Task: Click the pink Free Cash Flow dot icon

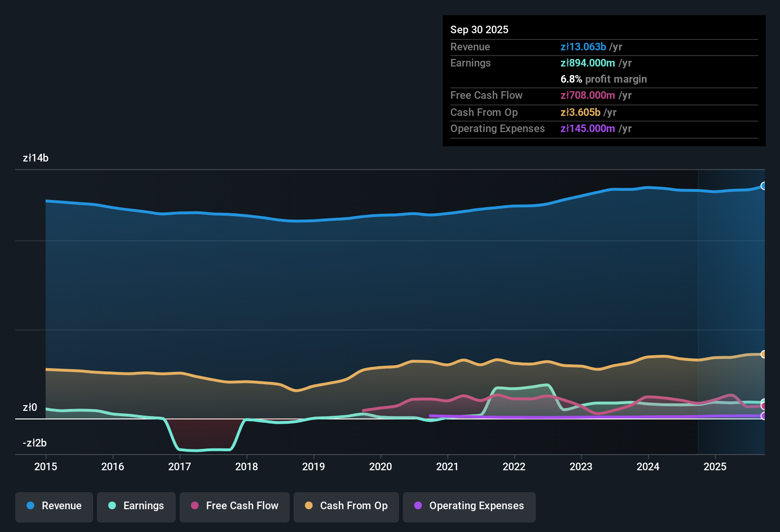Action: pyautogui.click(x=195, y=506)
